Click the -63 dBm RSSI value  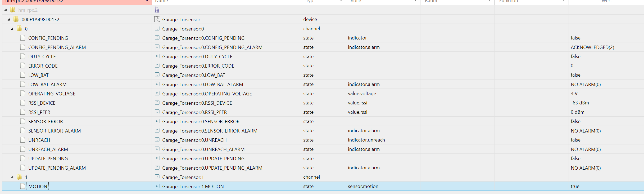point(580,103)
